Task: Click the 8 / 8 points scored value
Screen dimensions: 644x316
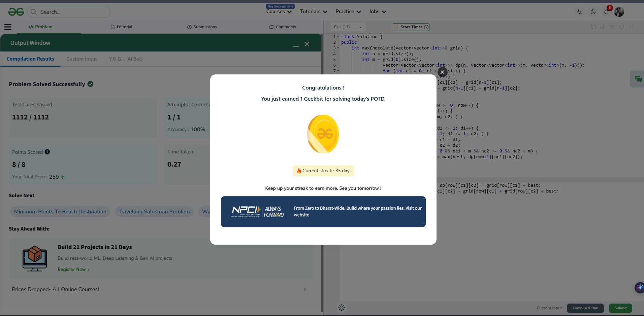Action: 19,165
